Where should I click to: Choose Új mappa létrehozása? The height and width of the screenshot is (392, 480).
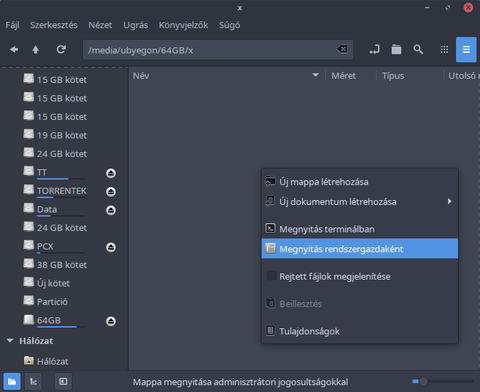(x=360, y=182)
